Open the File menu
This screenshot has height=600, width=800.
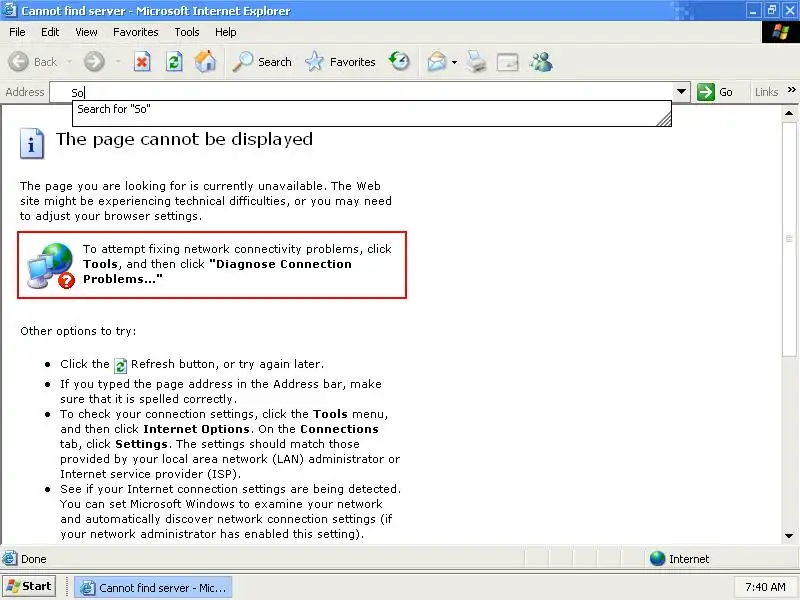tap(17, 32)
